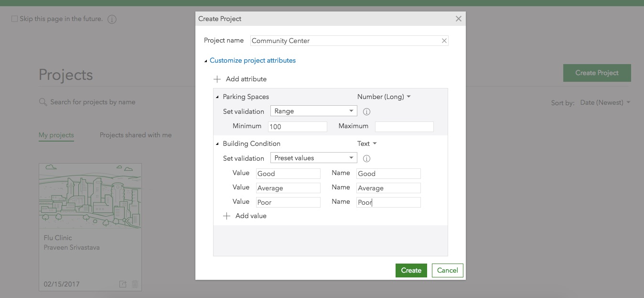Click info icon next to Range validation

367,111
